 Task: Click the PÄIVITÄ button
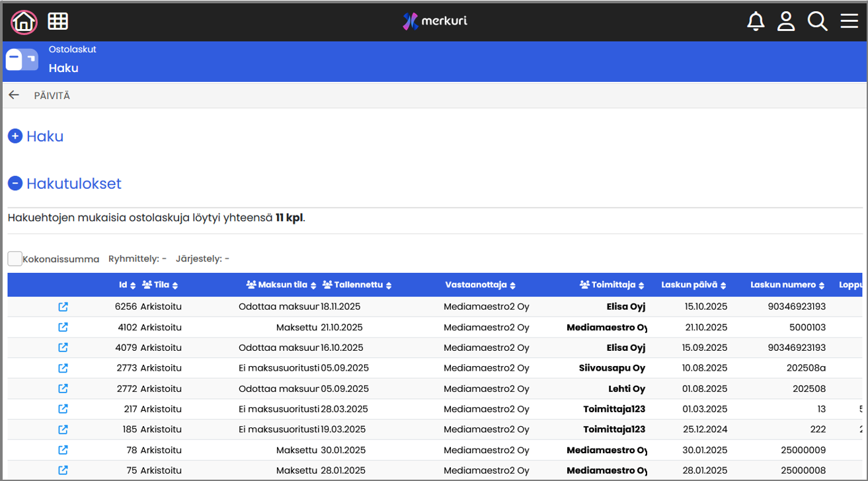(x=52, y=96)
